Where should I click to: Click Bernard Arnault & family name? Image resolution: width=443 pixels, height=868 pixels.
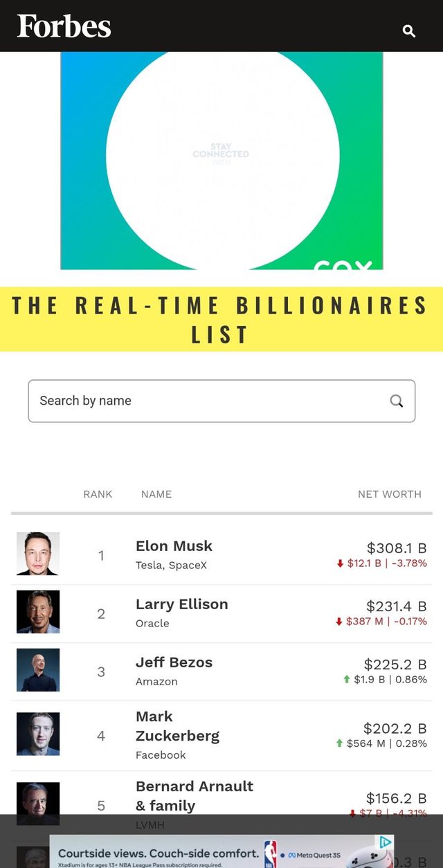(194, 796)
